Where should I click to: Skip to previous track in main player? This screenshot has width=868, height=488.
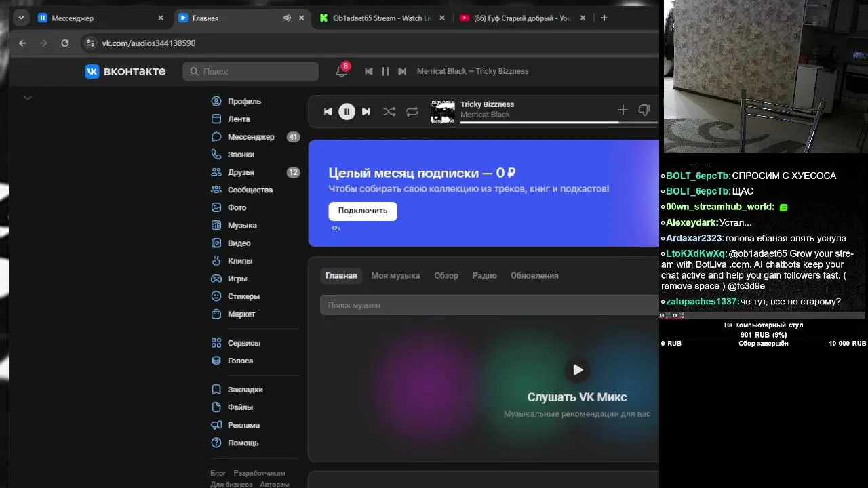[328, 112]
